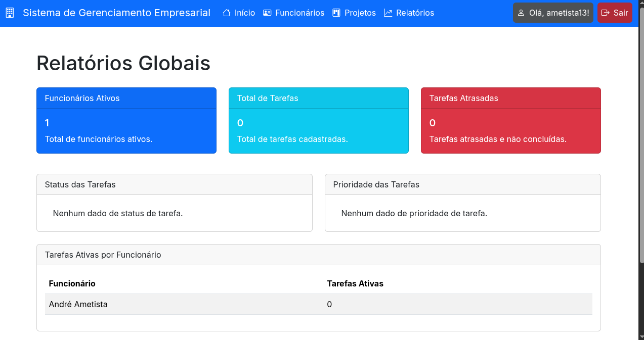Image resolution: width=644 pixels, height=340 pixels.
Task: Click the kanban icon beside Projetos
Action: coord(336,13)
